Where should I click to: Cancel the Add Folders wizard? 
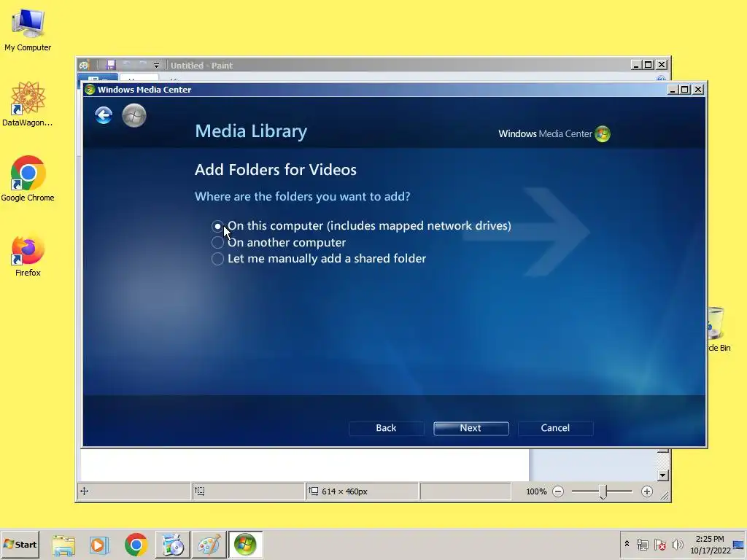point(555,428)
